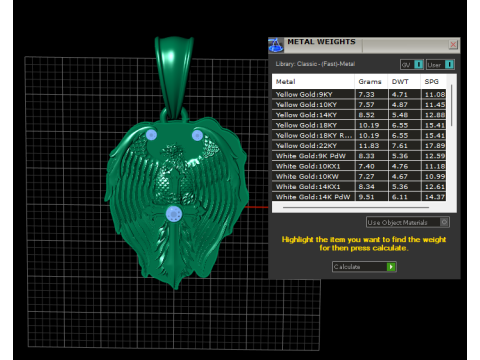Click the Metal Weights scale icon
This screenshot has width=480, height=360.
click(276, 45)
